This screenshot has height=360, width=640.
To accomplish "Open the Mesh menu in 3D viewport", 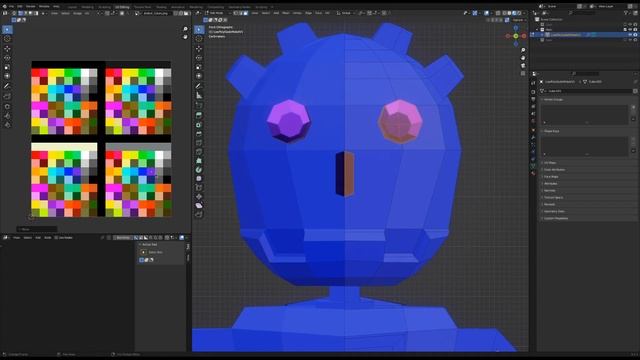I will point(286,13).
